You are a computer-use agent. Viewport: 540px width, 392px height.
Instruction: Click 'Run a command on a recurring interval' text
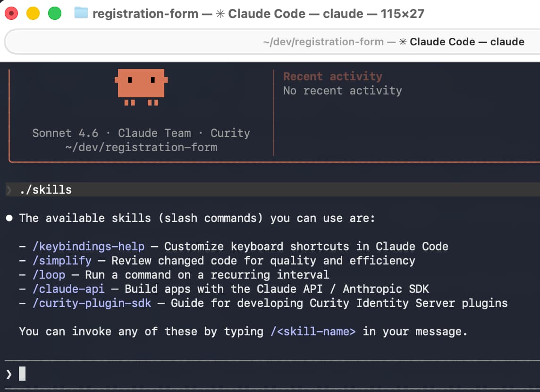[x=207, y=274]
